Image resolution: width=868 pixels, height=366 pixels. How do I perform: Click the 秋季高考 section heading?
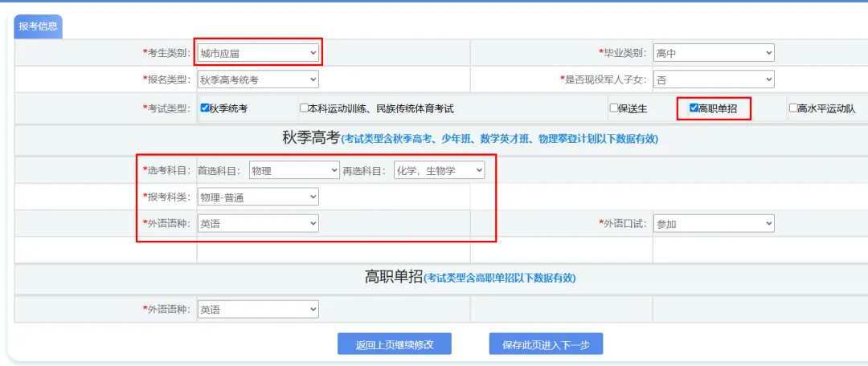310,138
